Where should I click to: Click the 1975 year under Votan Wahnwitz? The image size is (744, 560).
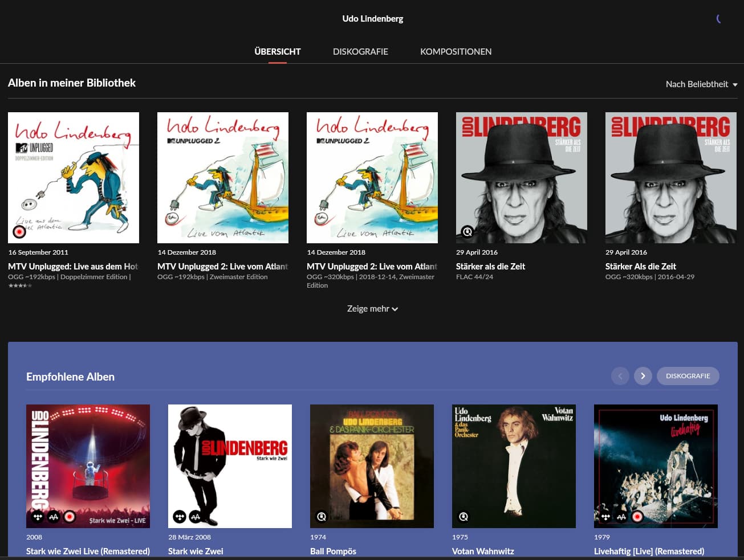click(460, 537)
